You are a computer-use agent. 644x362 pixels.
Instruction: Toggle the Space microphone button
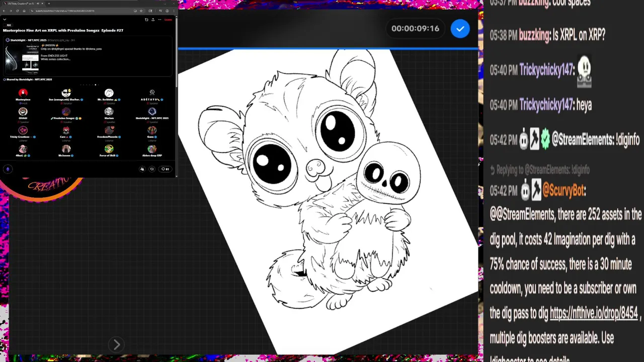click(8, 169)
